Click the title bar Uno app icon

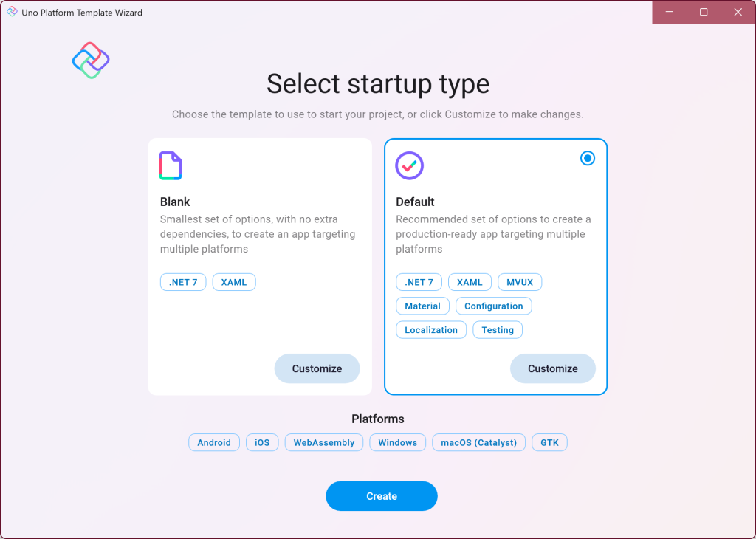12,12
